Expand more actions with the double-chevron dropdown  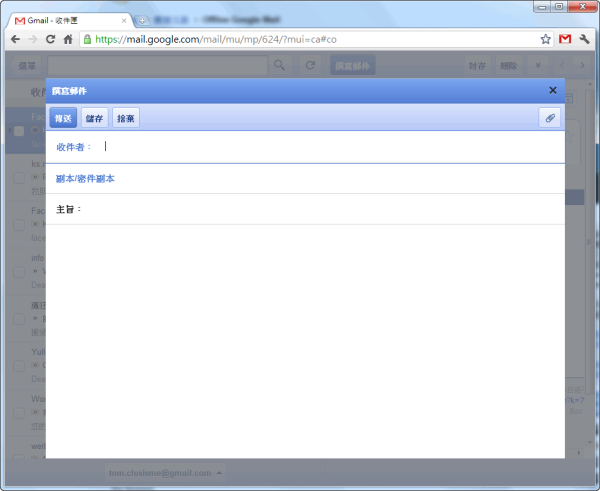point(538,65)
